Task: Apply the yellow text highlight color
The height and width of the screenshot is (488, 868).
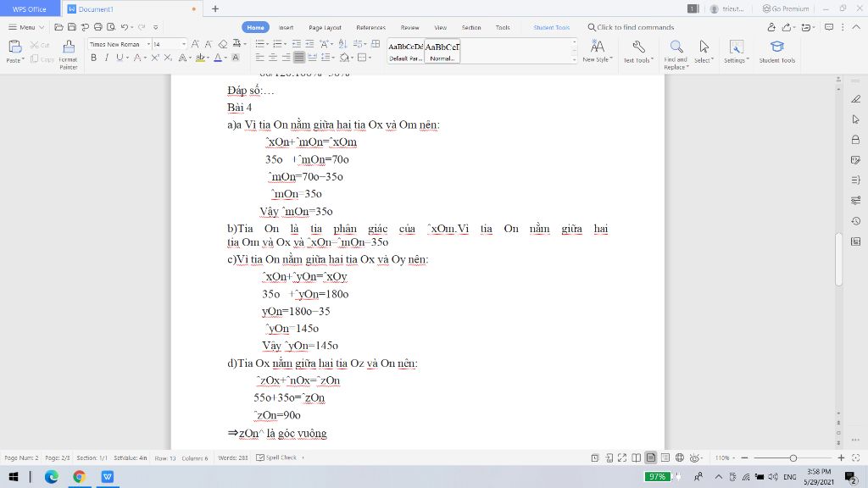Action: 200,58
